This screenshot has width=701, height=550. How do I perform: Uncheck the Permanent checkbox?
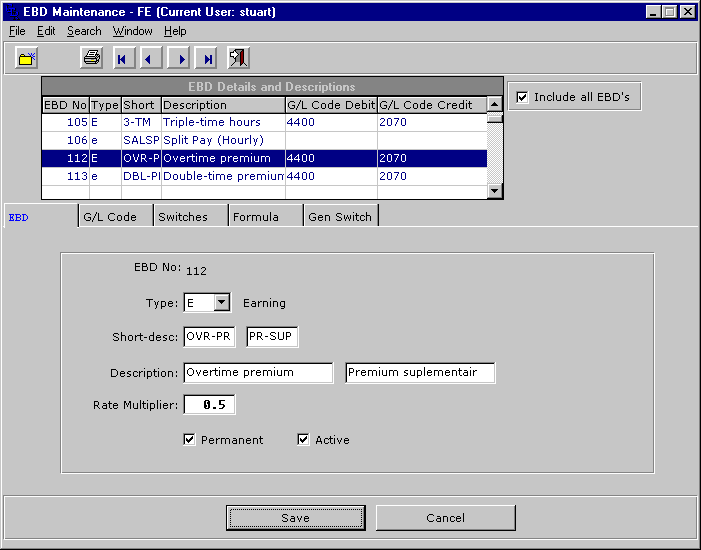(190, 440)
